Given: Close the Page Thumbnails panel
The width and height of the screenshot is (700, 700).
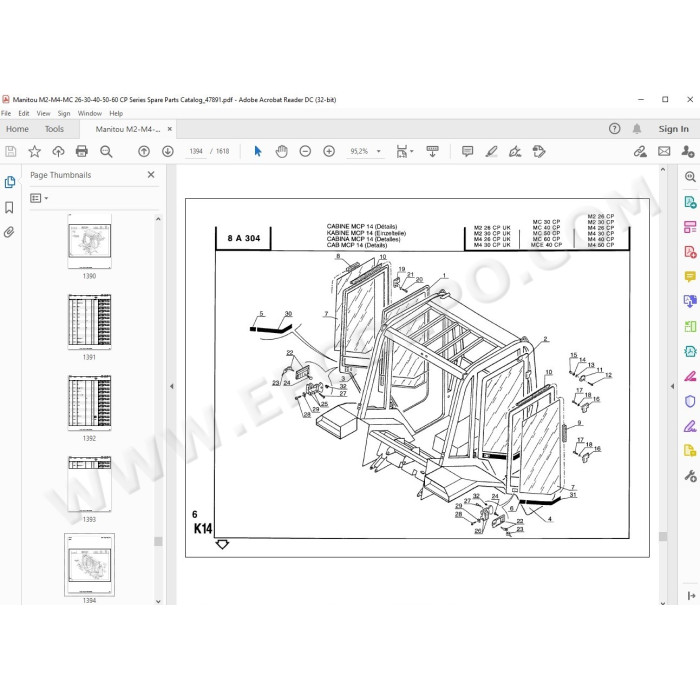Looking at the screenshot, I should (151, 175).
